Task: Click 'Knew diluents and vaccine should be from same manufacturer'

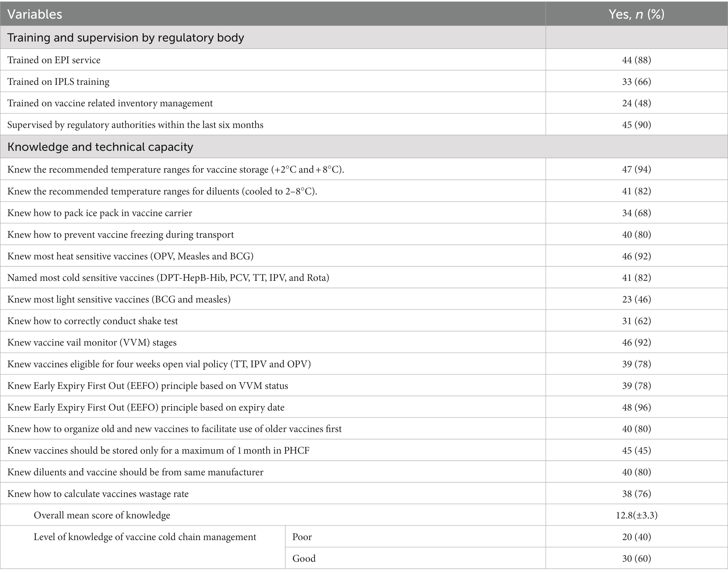Action: 135,472
